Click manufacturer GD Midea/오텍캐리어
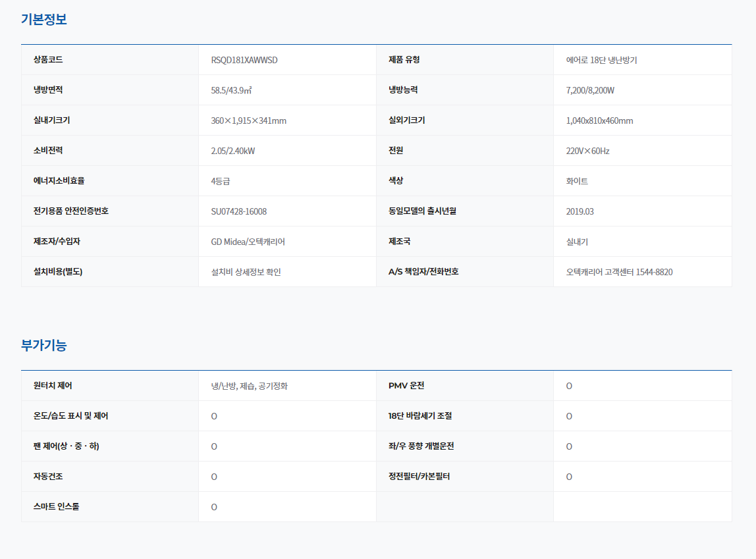 (248, 242)
